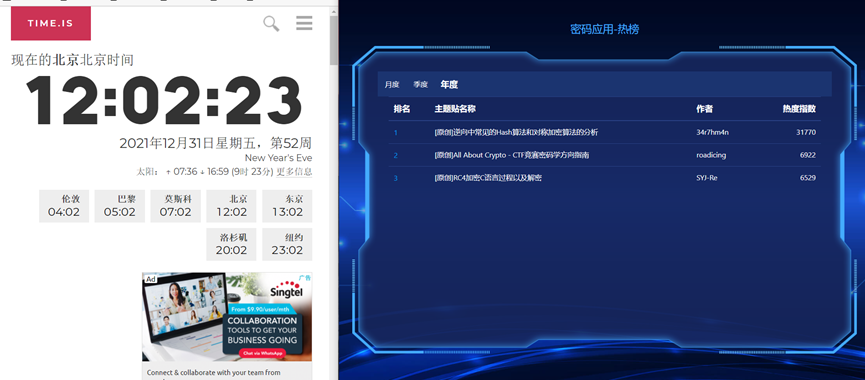Click the 2021年12月31日 date line
The height and width of the screenshot is (380, 865).
tap(216, 143)
